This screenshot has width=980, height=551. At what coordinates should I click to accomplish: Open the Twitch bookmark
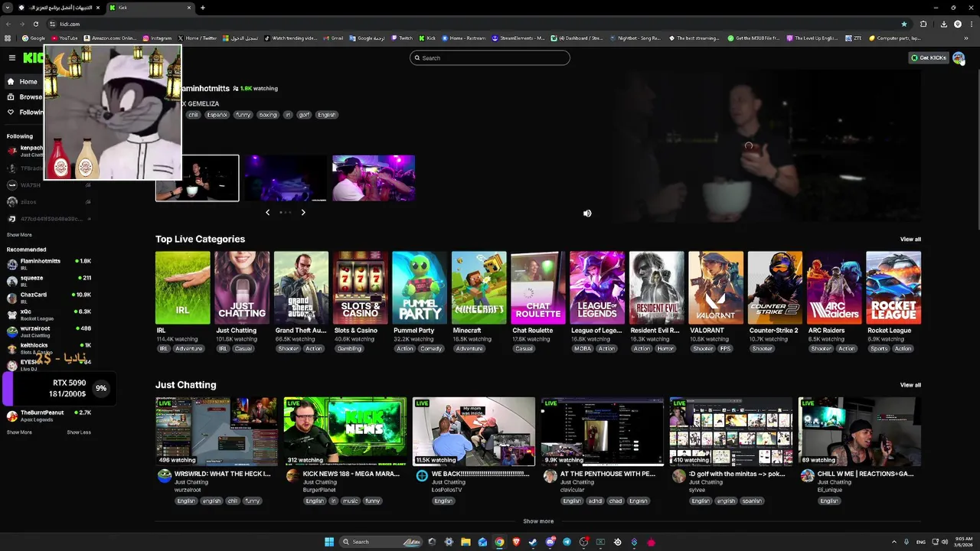tap(402, 37)
